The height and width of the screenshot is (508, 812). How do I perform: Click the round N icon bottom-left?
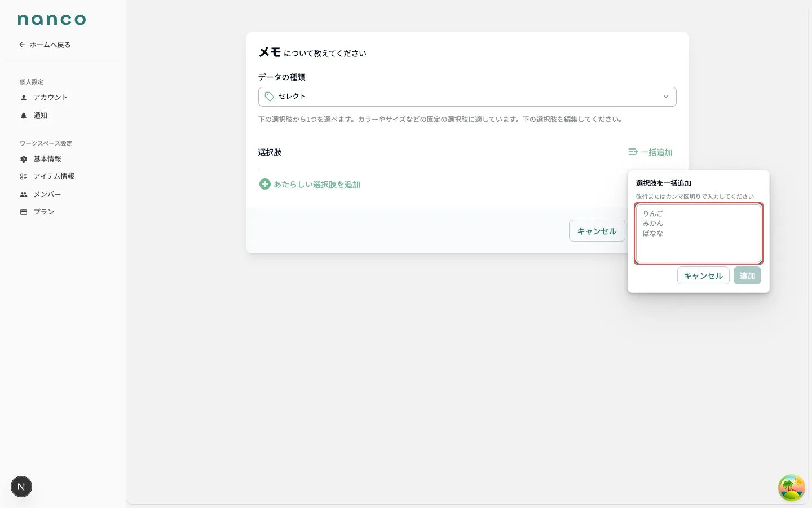click(x=21, y=487)
